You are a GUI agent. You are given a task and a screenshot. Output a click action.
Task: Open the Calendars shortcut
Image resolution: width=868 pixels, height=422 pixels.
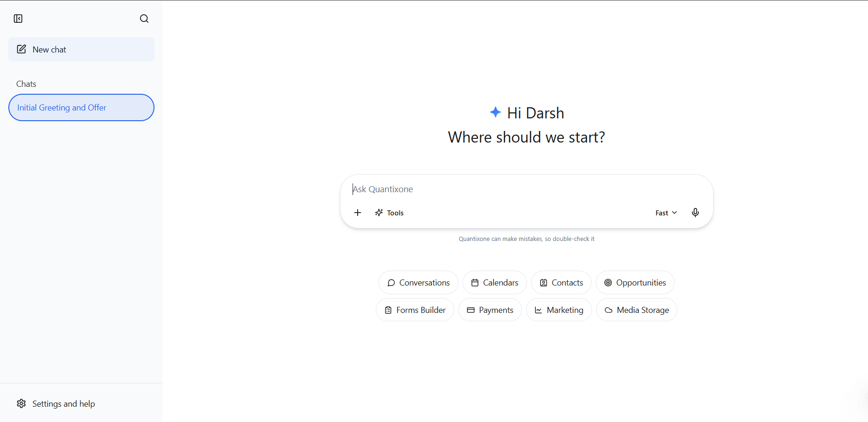tap(494, 282)
